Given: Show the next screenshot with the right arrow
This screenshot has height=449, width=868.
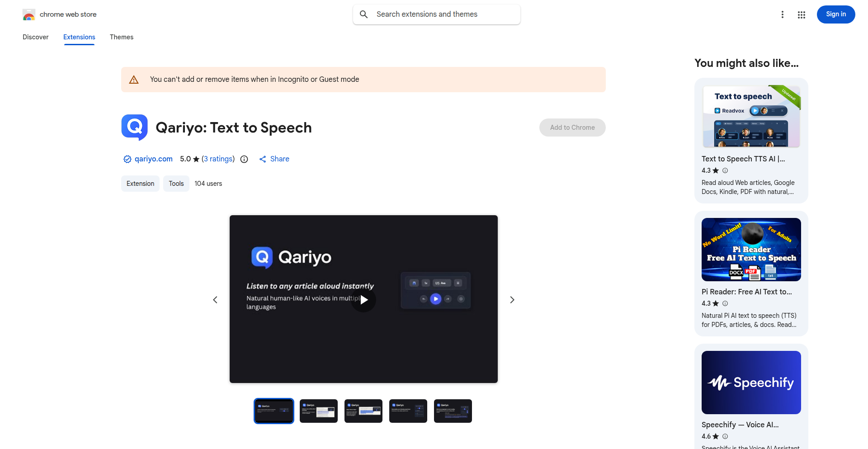Looking at the screenshot, I should (512, 299).
